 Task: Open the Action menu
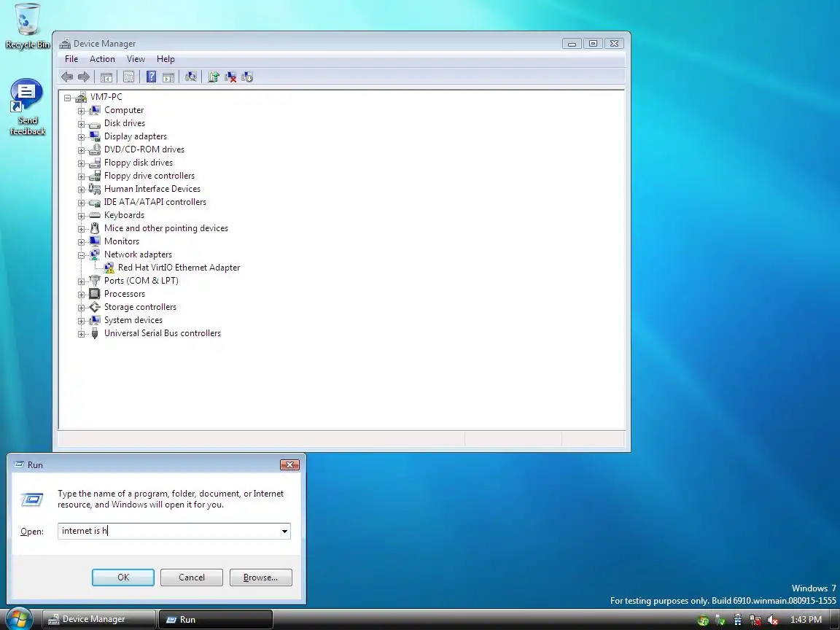[x=102, y=59]
